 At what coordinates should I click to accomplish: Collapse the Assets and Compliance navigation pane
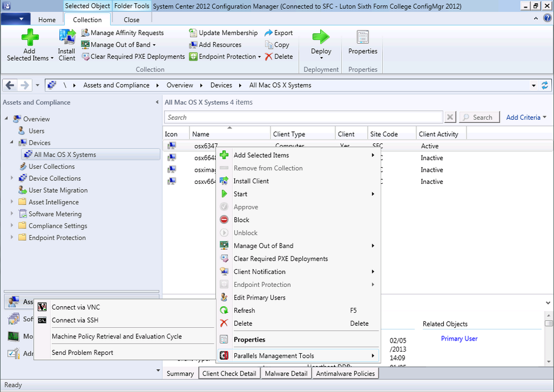tap(157, 102)
